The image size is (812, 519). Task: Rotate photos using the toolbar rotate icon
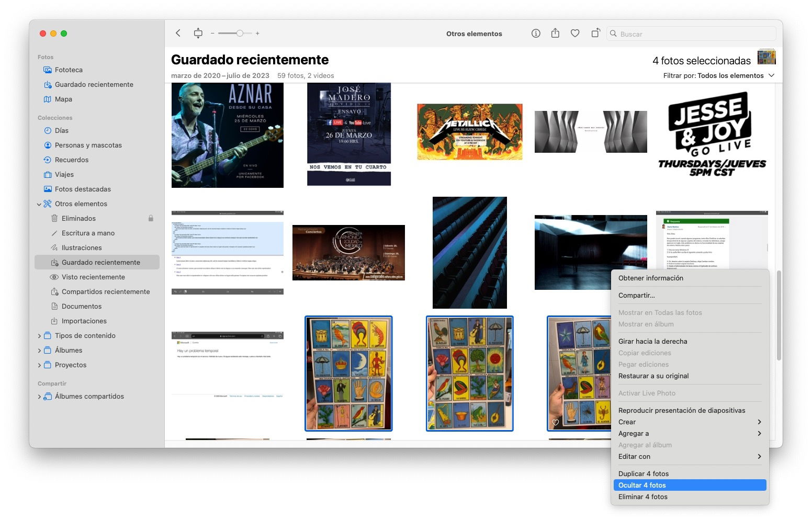point(595,33)
